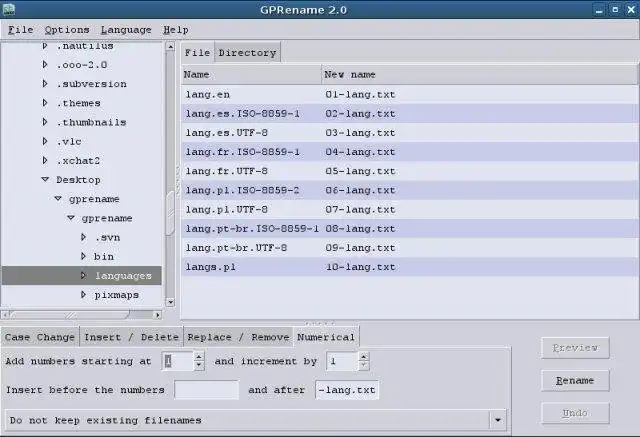Select the lang.fr.ISO-8859-1 file row

coord(410,152)
